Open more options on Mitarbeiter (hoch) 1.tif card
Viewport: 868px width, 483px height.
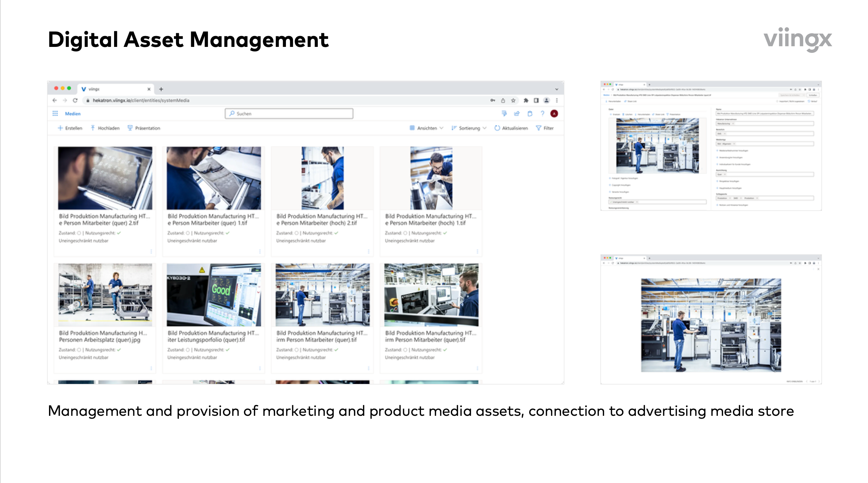pyautogui.click(x=477, y=251)
